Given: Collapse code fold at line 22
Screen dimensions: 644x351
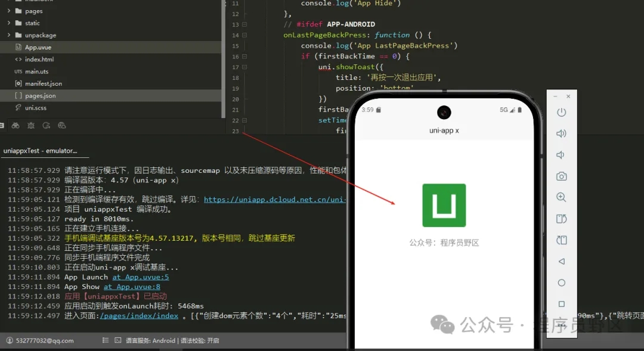Looking at the screenshot, I should 244,120.
